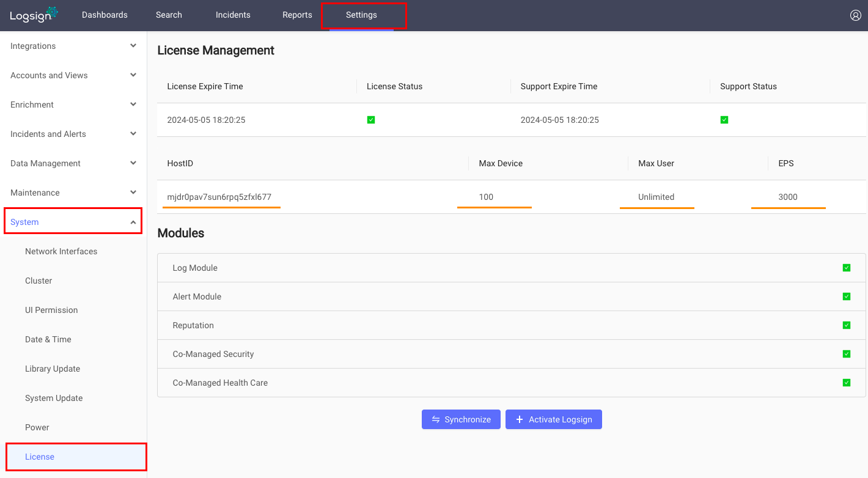The height and width of the screenshot is (478, 868).
Task: Open the Dashboards tab
Action: [x=105, y=15]
